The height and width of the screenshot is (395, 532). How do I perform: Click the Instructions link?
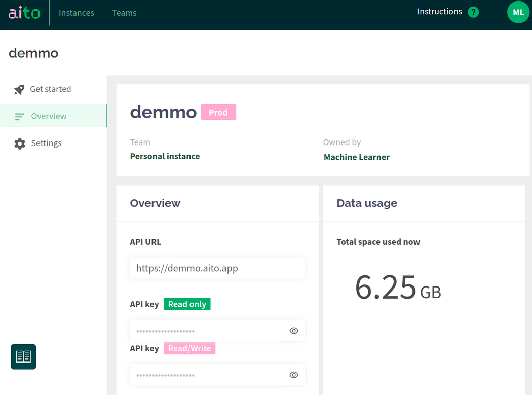[x=439, y=12]
